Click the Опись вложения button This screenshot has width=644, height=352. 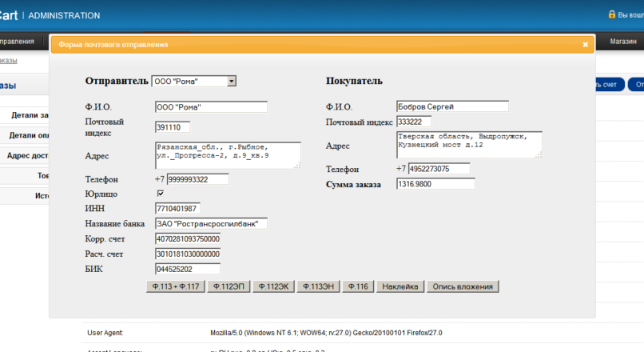pyautogui.click(x=463, y=286)
